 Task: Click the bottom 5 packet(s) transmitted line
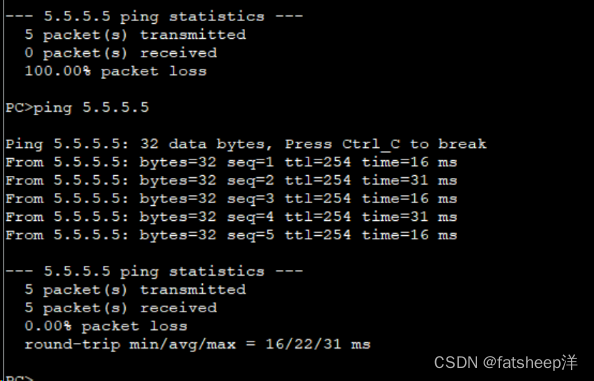[x=135, y=289]
